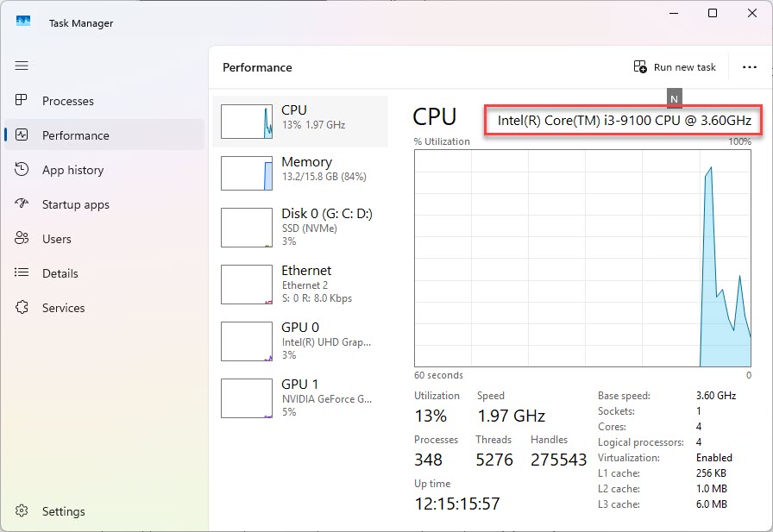Click the Startup apps gauge icon
773x532 pixels.
tap(22, 204)
